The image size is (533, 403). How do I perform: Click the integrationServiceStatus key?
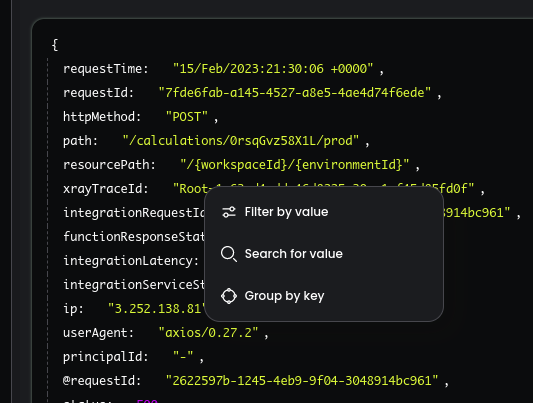[135, 285]
